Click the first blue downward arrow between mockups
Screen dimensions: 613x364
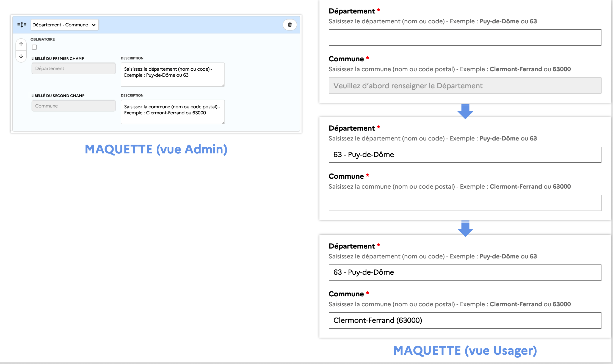(466, 111)
